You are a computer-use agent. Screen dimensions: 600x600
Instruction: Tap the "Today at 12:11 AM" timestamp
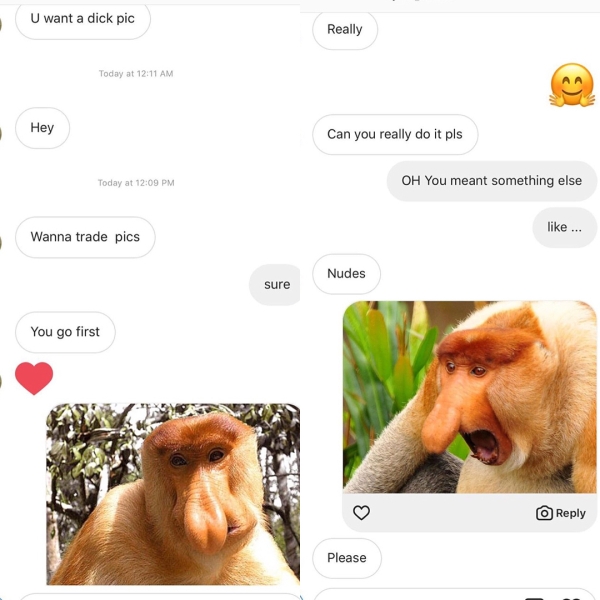click(x=136, y=73)
